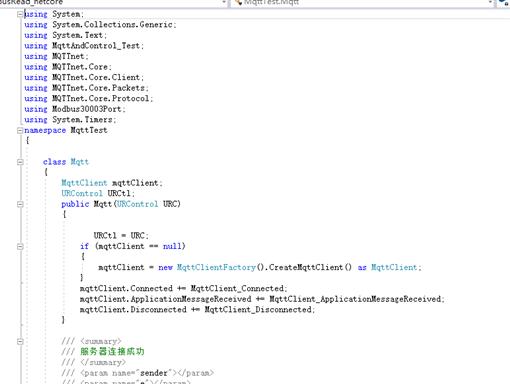Click the closing '/// </summary>' comment

coord(94,362)
